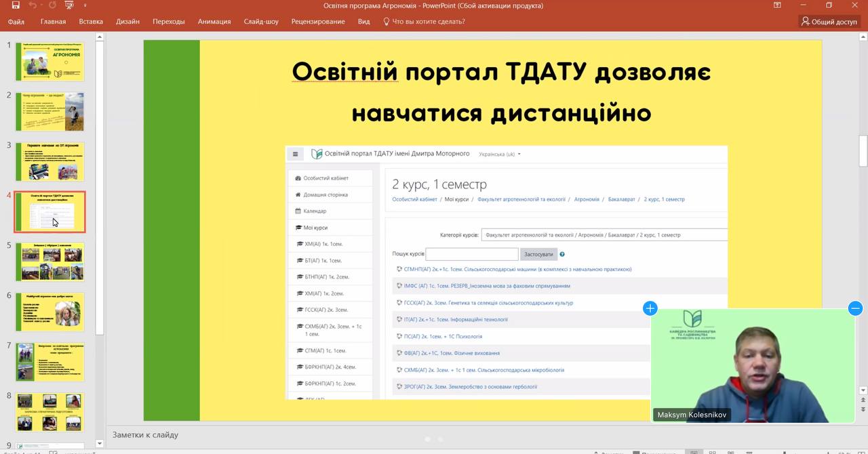The image size is (868, 454).
Task: Click breadcrumb 'Бакалаврат'
Action: coord(621,199)
